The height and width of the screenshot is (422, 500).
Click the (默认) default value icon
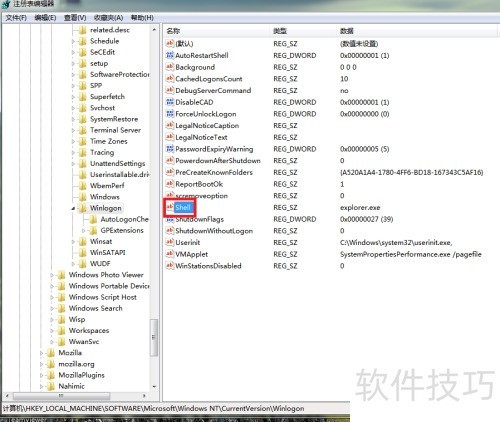click(x=170, y=43)
